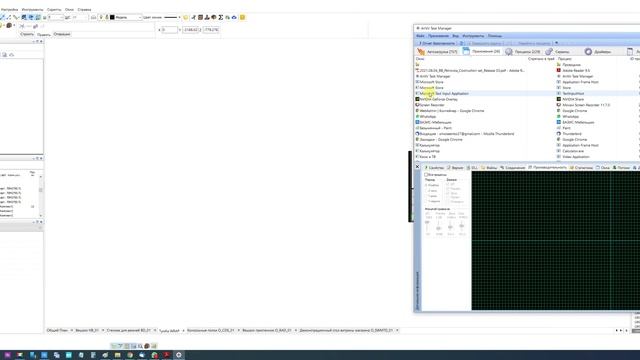Select the Кино и ТВ window row
The height and width of the screenshot is (360, 640).
pyautogui.click(x=426, y=157)
